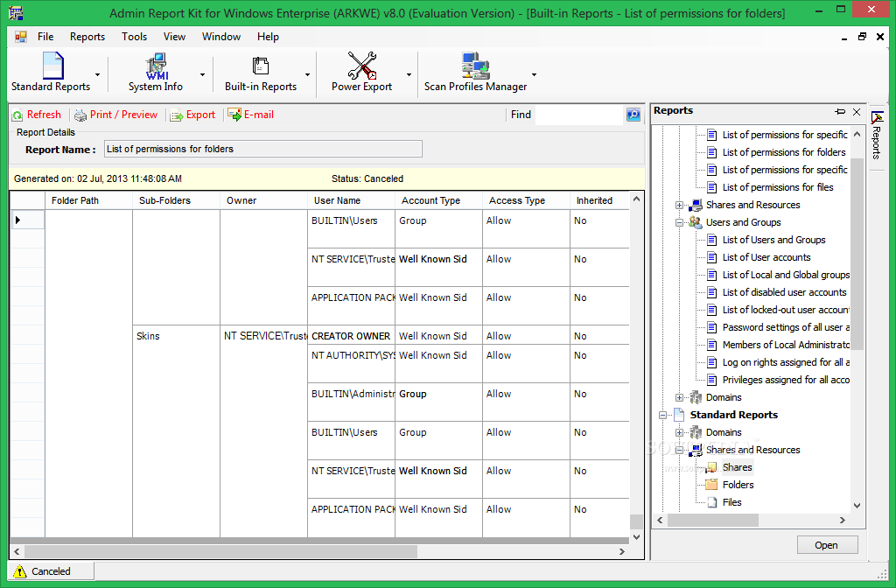
Task: Click the vertical Reports side tab
Action: 876,136
